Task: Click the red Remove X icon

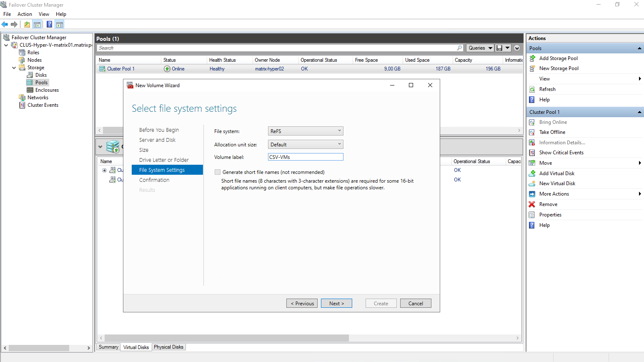Action: coord(532,204)
